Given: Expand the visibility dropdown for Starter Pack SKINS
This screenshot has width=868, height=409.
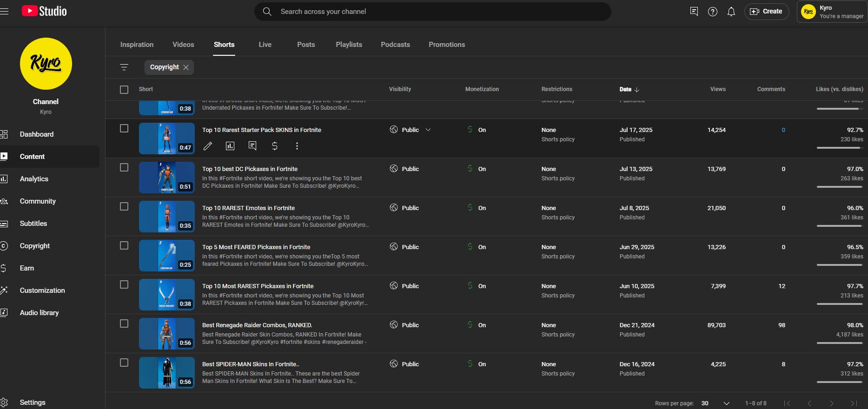Looking at the screenshot, I should click(x=428, y=130).
